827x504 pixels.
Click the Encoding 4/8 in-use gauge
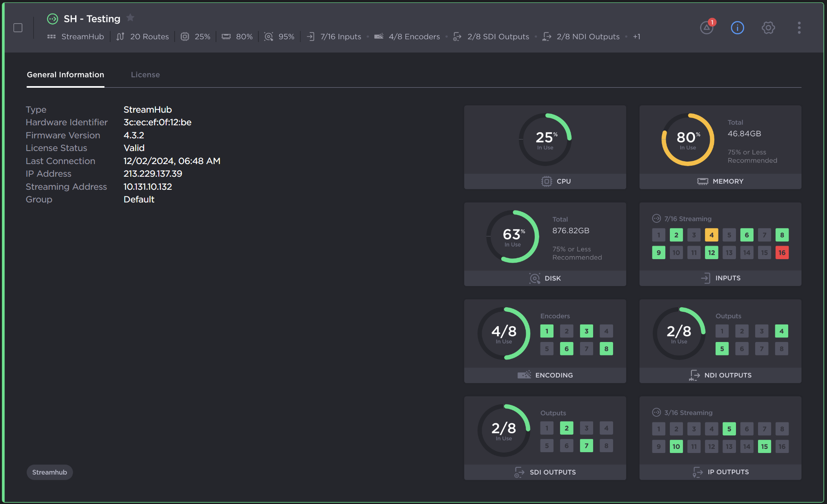[504, 333]
